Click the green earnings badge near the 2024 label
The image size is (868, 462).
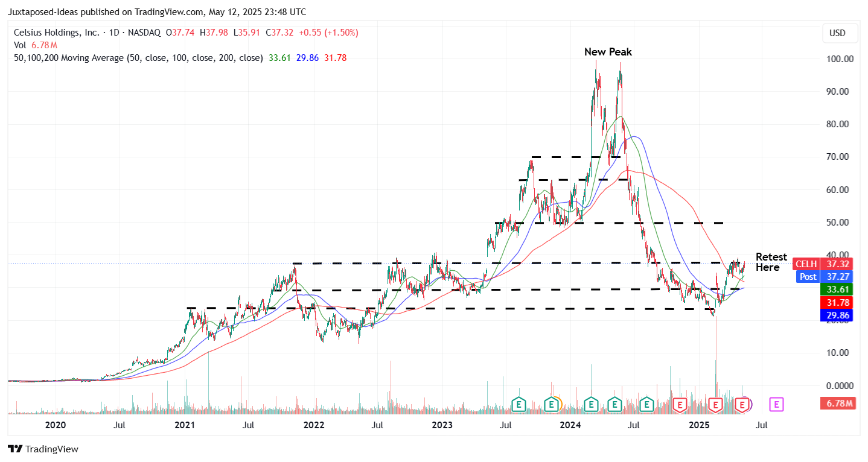(x=591, y=405)
